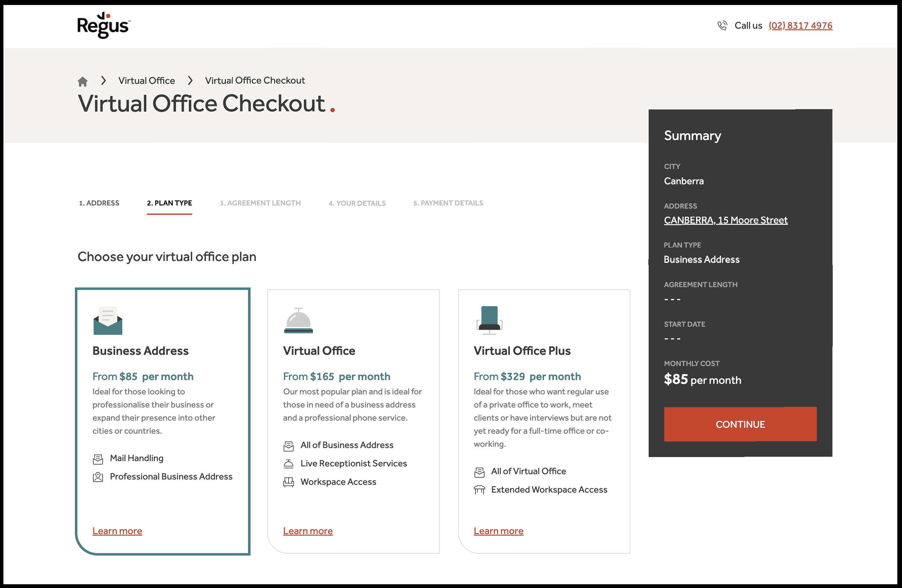Open Virtual Office Checkout breadcrumb
The width and height of the screenshot is (902, 588).
coord(255,81)
